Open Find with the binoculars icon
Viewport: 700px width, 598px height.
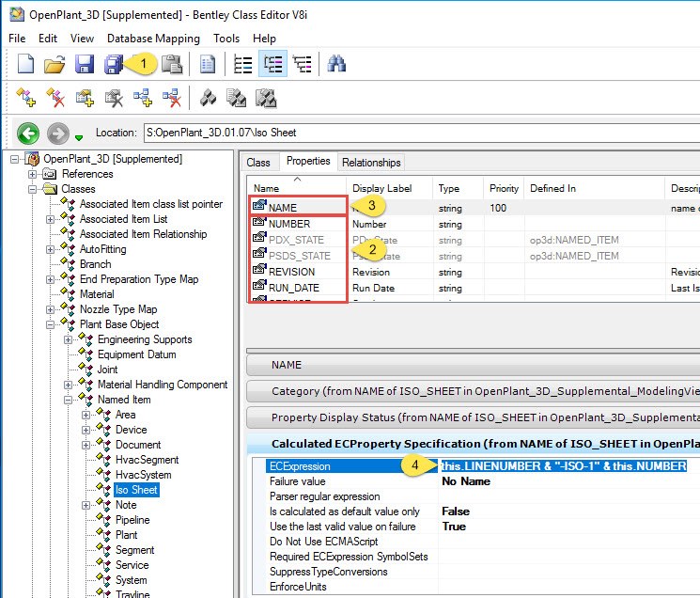[x=336, y=63]
